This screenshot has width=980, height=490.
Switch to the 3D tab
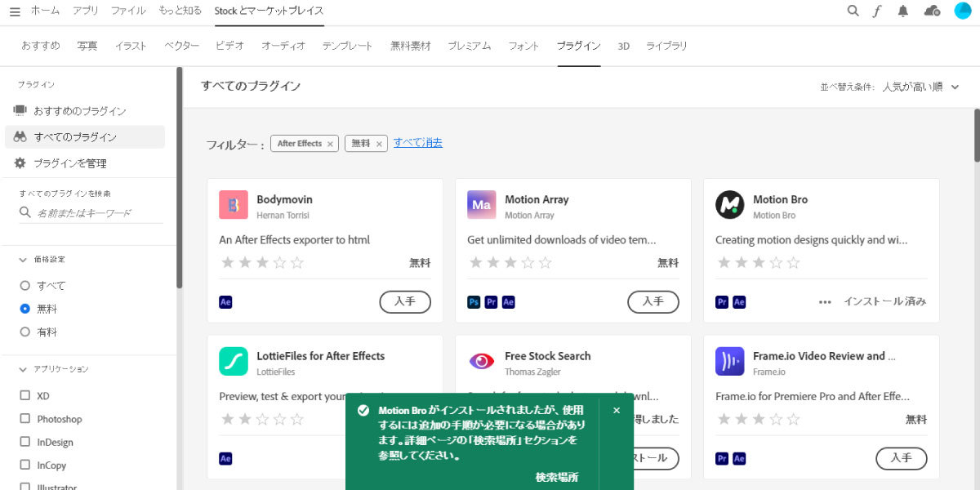click(624, 47)
